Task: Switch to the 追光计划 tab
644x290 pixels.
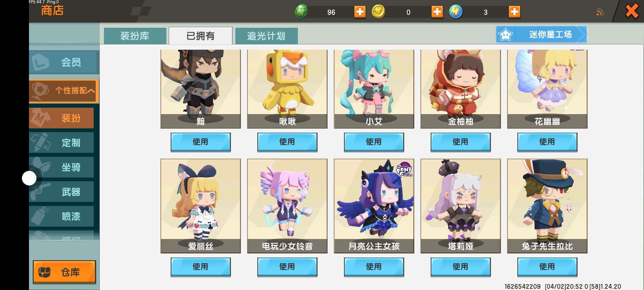Action: [266, 36]
